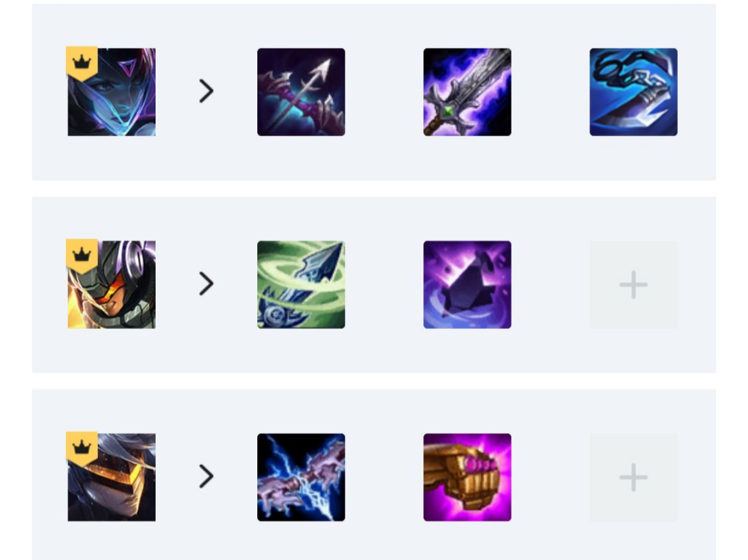
Task: Add item in second row empty slot
Action: pyautogui.click(x=634, y=285)
